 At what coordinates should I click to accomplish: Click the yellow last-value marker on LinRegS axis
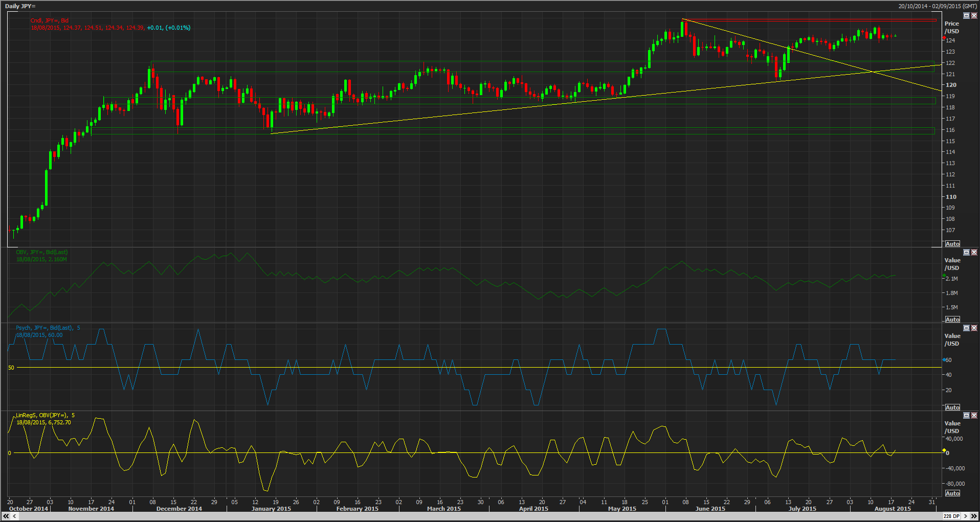click(944, 450)
